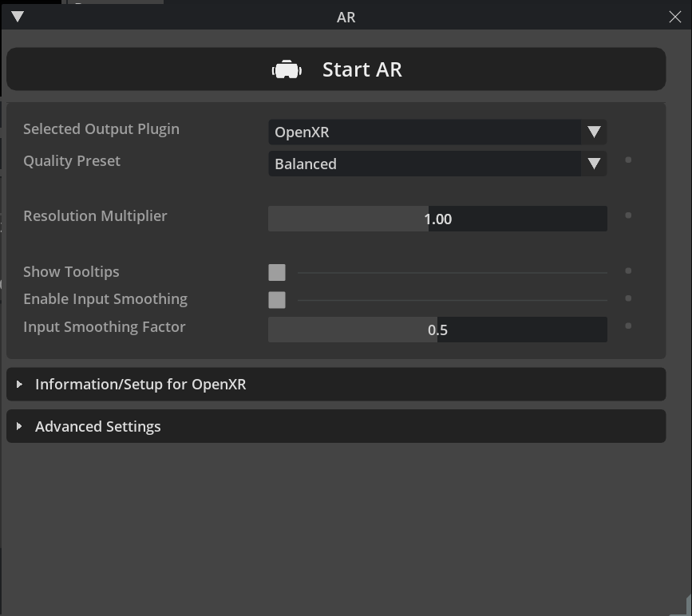Screen dimensions: 692x616
Task: Click the reset dot beside Quality Preset
Action: (628, 160)
